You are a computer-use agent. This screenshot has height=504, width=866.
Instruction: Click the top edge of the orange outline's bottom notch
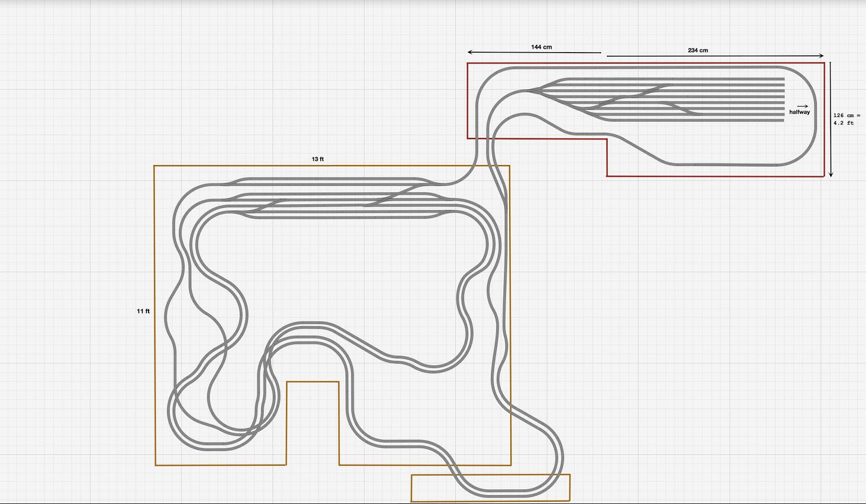pyautogui.click(x=313, y=382)
